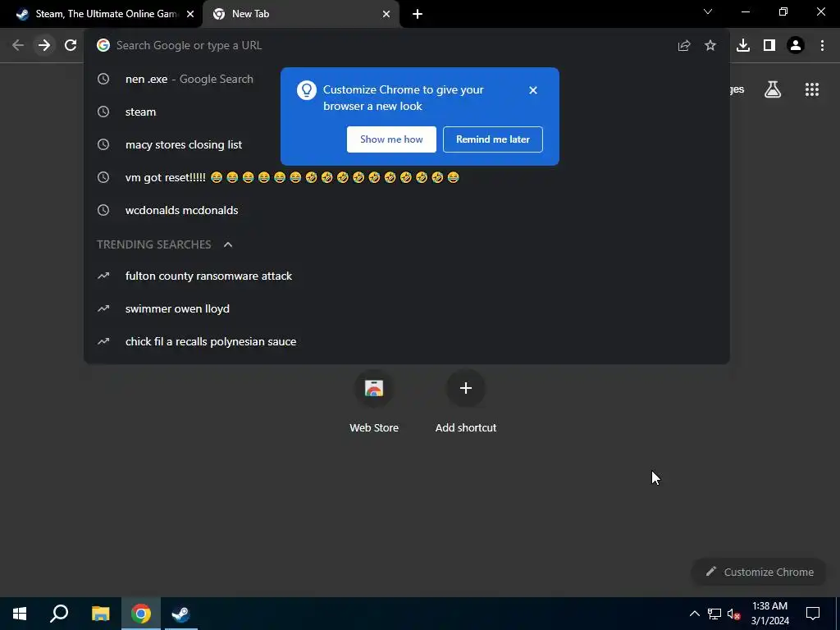Close the Steam tab
Screen dimensions: 840x630
pos(190,14)
